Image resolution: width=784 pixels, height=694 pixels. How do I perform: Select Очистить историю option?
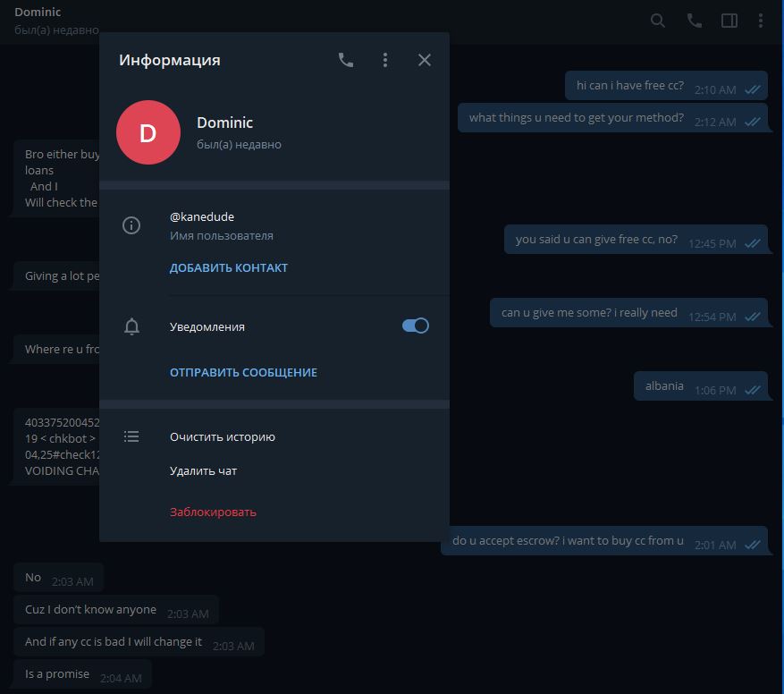(223, 437)
